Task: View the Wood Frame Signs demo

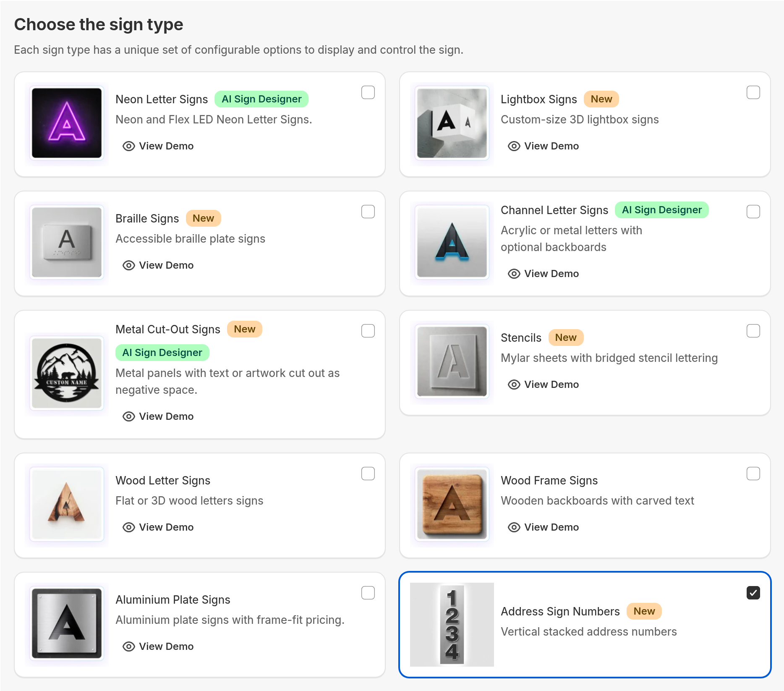Action: click(544, 527)
